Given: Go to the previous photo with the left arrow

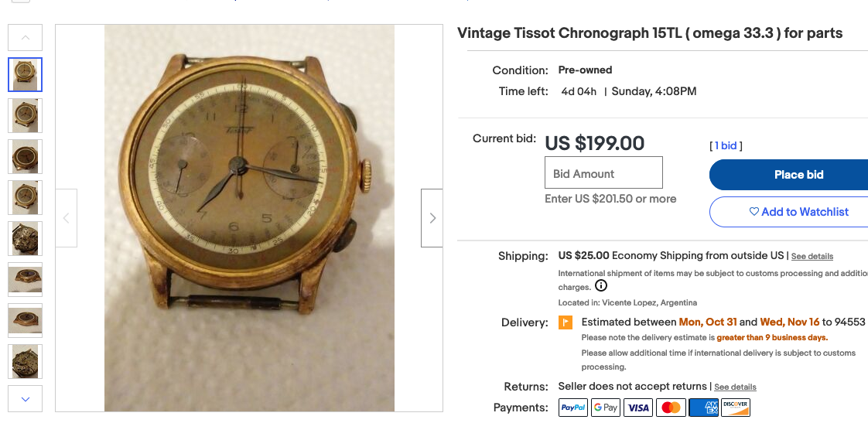Looking at the screenshot, I should click(67, 218).
